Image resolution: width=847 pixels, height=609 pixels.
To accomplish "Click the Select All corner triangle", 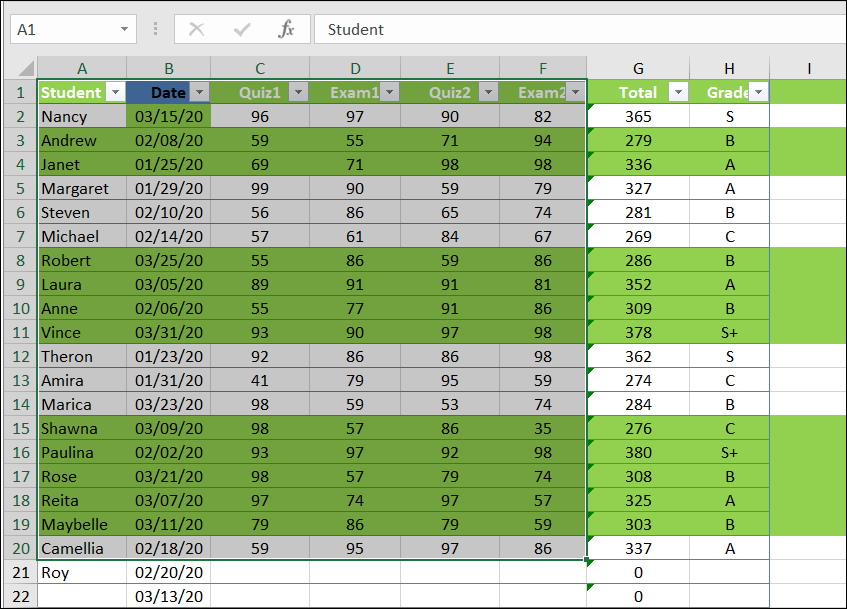I will click(x=27, y=68).
